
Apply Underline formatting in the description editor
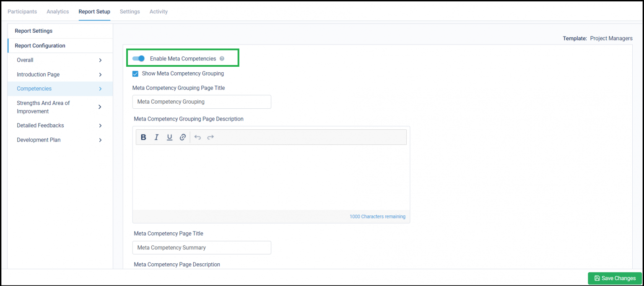pos(169,137)
